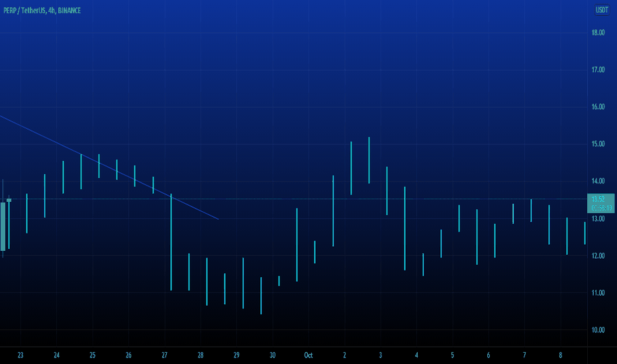The height and width of the screenshot is (364, 617).
Task: Click the 11.00 price axis label
Action: coord(598,293)
